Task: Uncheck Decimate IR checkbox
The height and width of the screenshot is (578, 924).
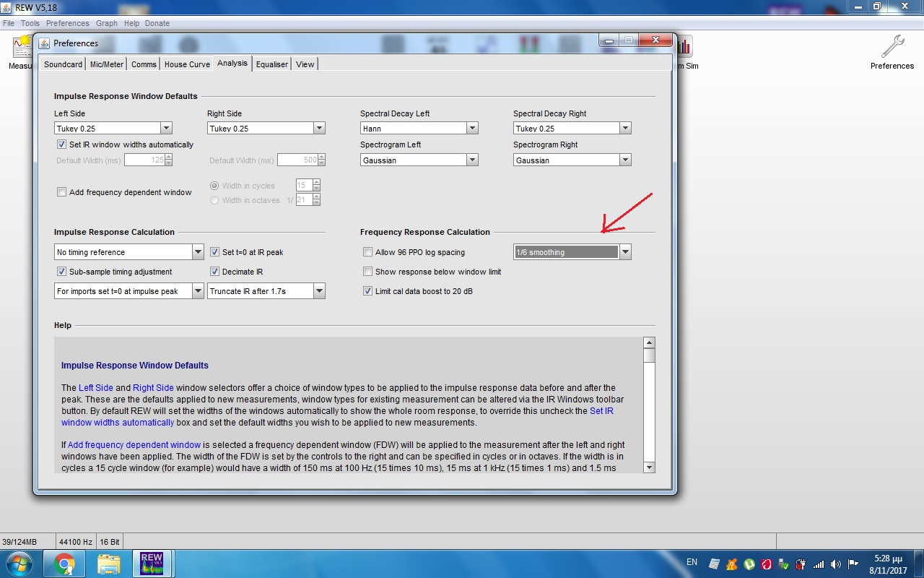Action: tap(215, 272)
